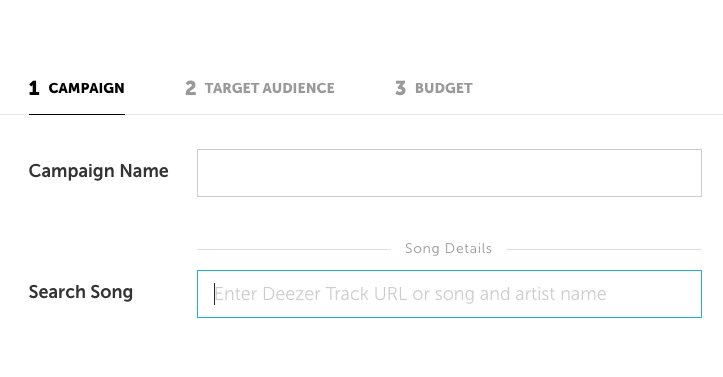Go to the Budget tab
Viewport: 723px width, 377px height.
click(x=434, y=88)
